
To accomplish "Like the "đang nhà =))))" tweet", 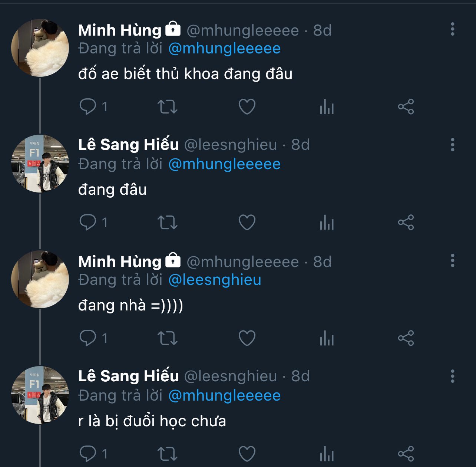I will (x=247, y=338).
